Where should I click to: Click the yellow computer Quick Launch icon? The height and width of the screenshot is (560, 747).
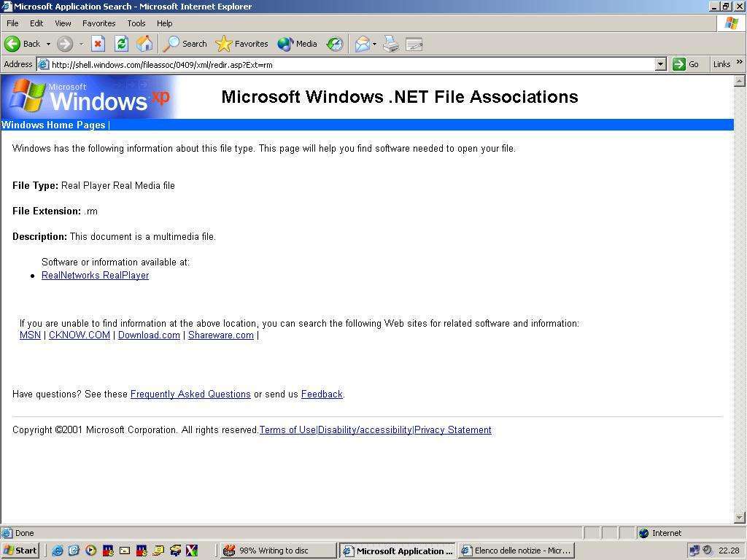(158, 551)
